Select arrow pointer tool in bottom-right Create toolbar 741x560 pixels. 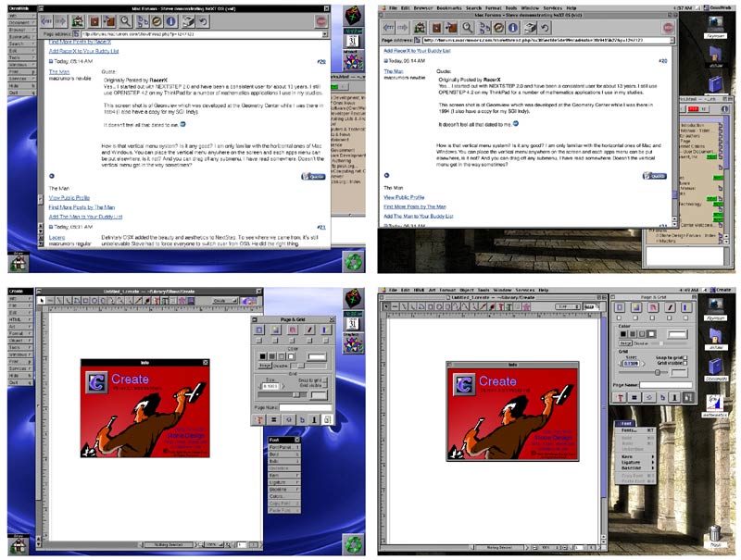tap(386, 306)
